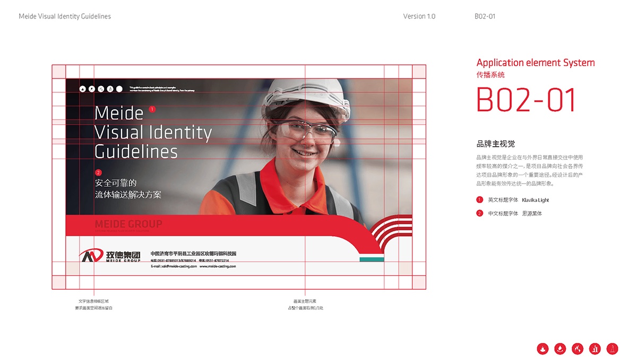Click legend marker 2 for 思源黑体
The width and height of the screenshot is (637, 364).
tap(480, 213)
